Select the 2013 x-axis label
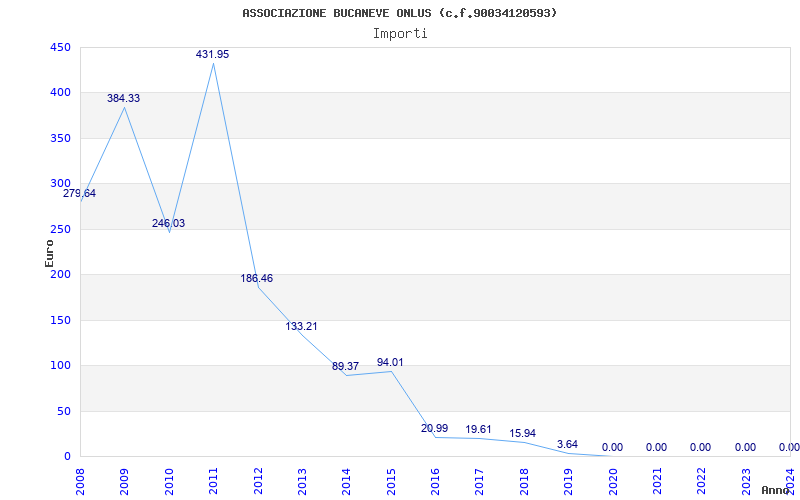The width and height of the screenshot is (800, 500). [302, 481]
